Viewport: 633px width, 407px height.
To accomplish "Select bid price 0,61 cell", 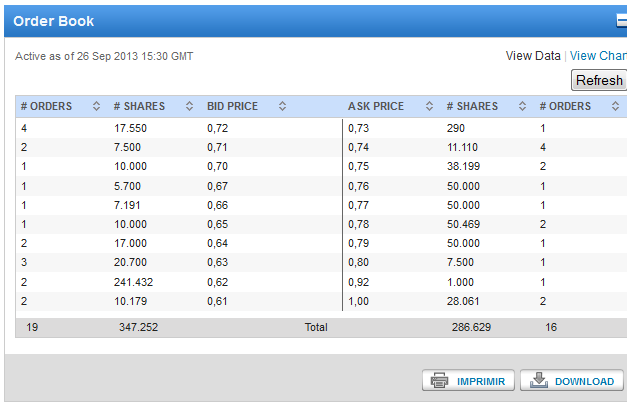I will (217, 301).
